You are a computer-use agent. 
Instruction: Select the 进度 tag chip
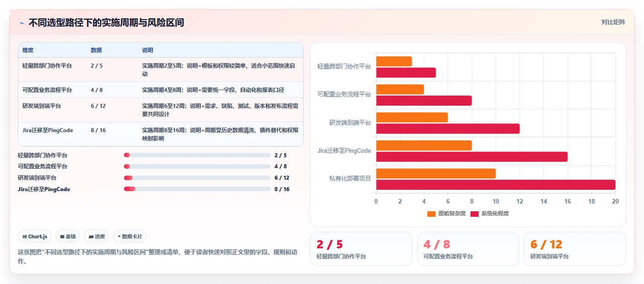[x=97, y=236]
